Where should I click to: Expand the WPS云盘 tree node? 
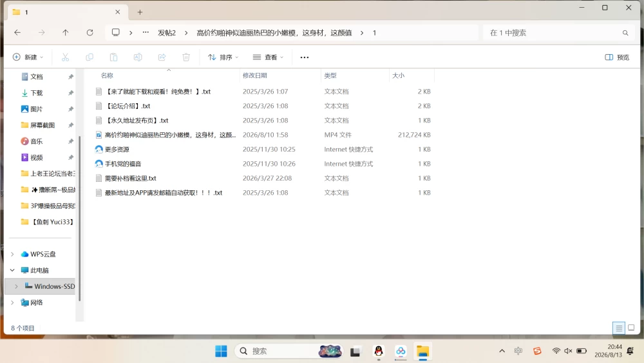coord(12,254)
